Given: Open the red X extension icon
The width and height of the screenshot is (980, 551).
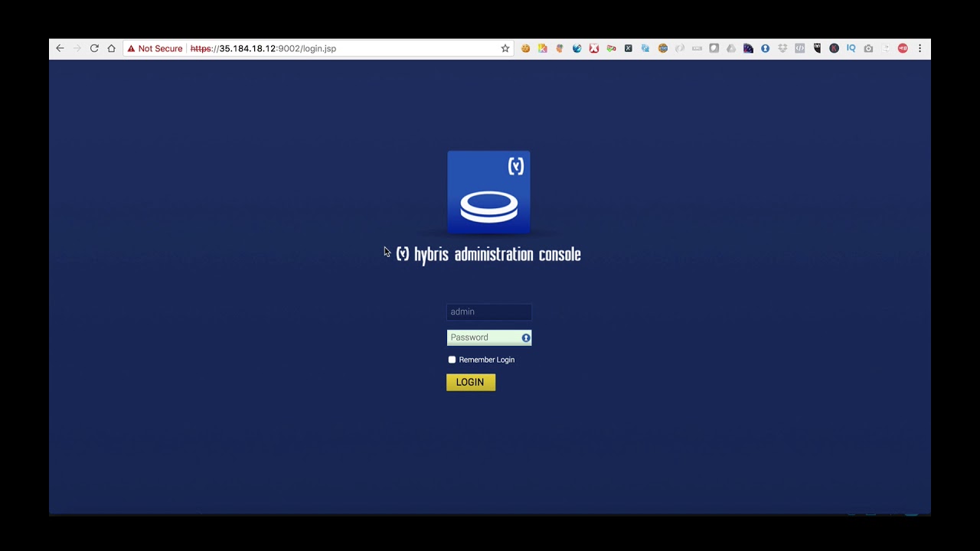Looking at the screenshot, I should [x=594, y=48].
